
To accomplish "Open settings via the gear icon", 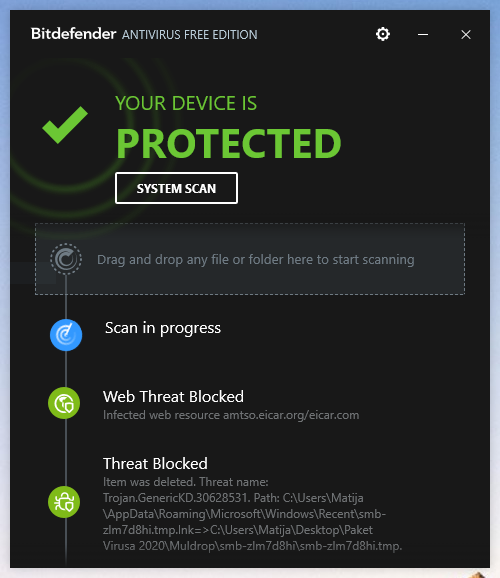I will click(383, 34).
